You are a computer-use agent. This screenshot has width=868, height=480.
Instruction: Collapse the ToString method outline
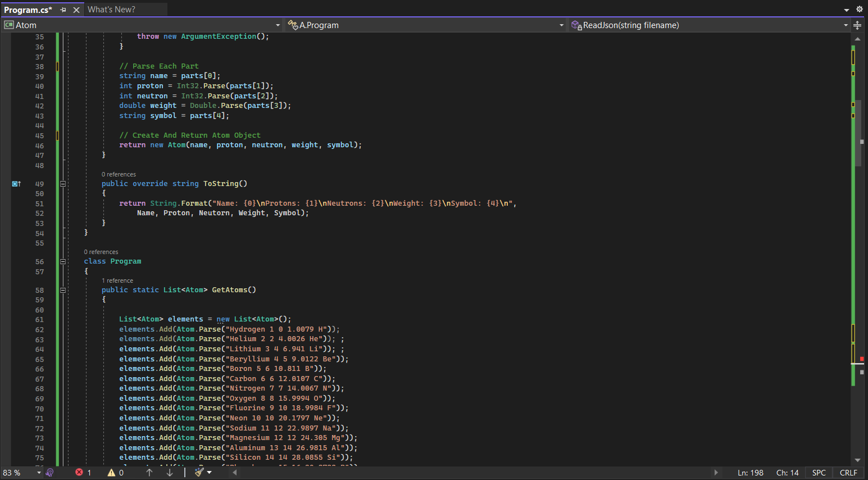[x=63, y=184]
